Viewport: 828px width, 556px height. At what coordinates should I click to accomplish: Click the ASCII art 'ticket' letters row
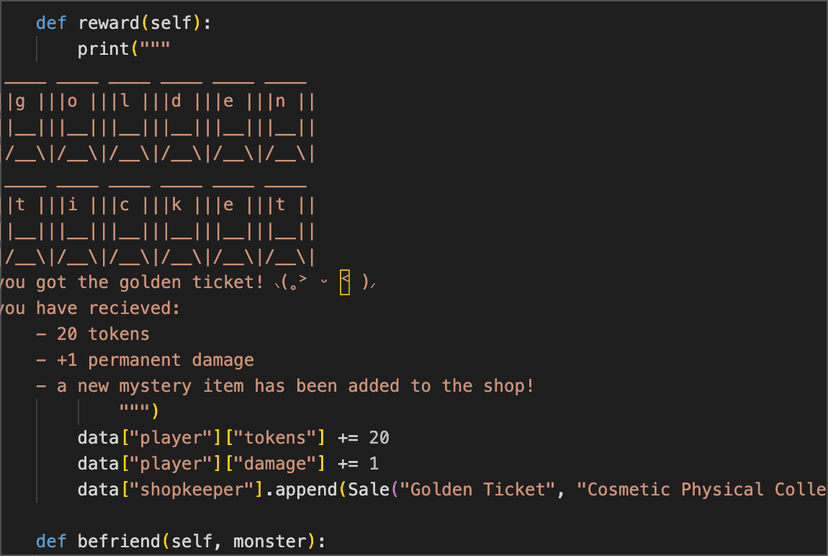(x=160, y=205)
